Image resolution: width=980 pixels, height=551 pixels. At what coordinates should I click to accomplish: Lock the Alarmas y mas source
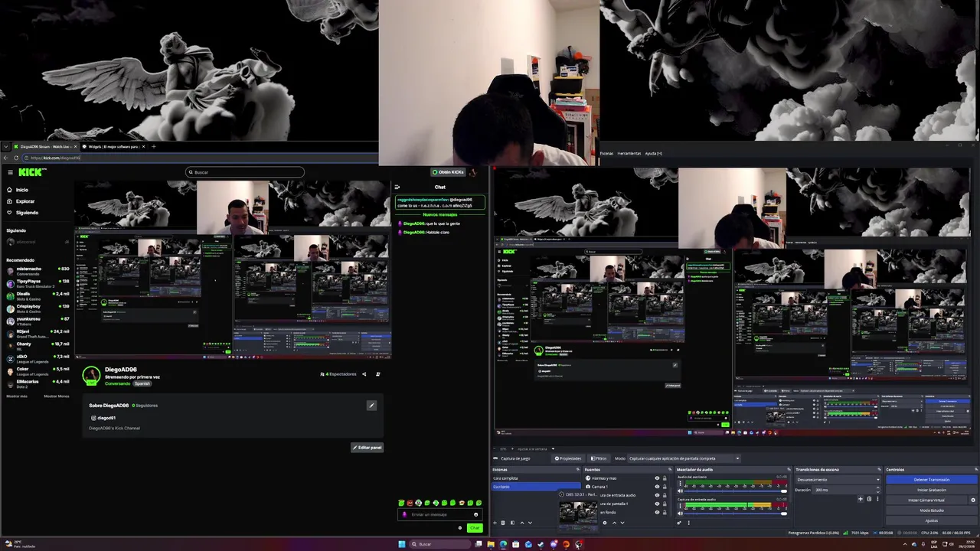pos(665,478)
